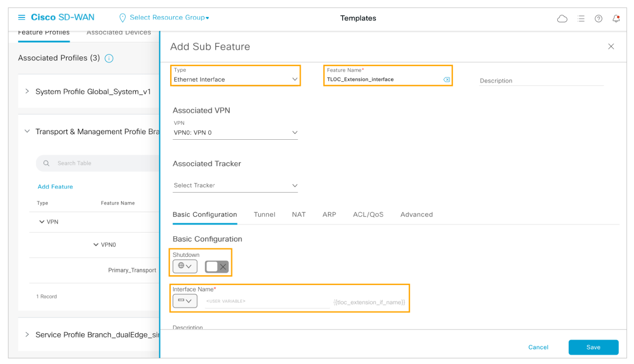Click the Save button
This screenshot has width=634, height=364.
tap(593, 347)
